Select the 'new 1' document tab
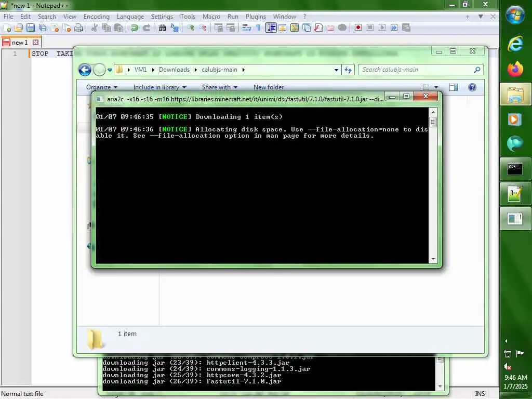 click(20, 43)
